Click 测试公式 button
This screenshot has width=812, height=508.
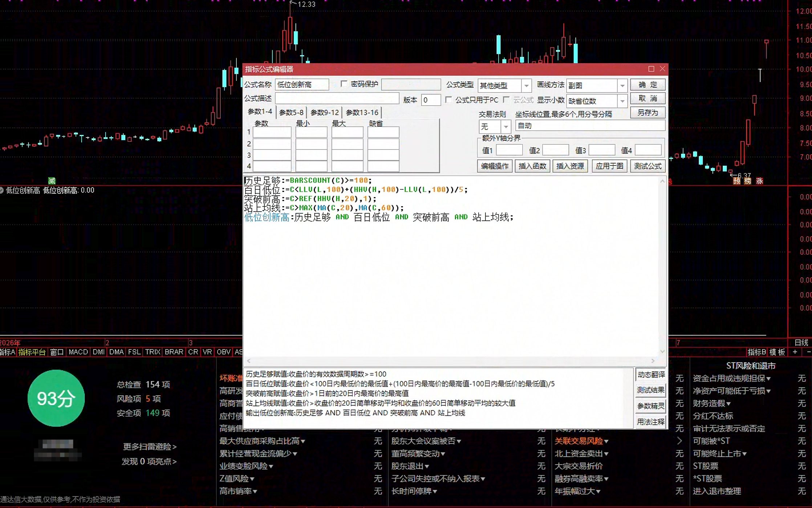(x=647, y=166)
